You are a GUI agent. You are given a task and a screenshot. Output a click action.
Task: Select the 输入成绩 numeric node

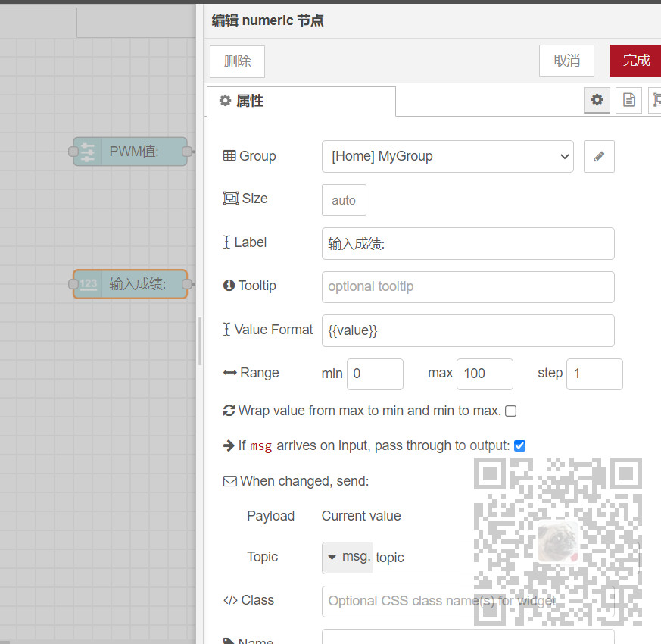pos(129,284)
